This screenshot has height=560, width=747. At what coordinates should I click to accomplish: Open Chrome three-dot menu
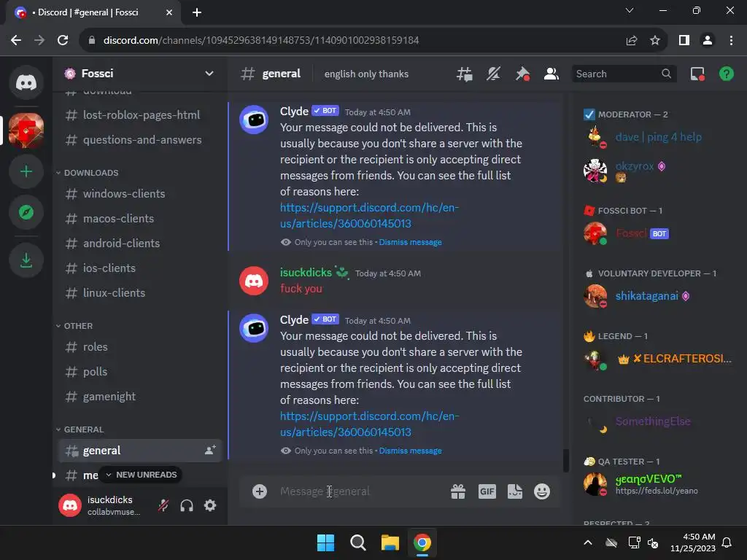[731, 41]
